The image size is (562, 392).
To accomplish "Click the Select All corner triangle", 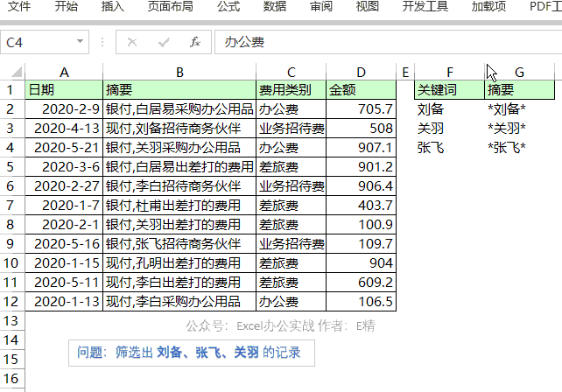I will pyautogui.click(x=12, y=72).
